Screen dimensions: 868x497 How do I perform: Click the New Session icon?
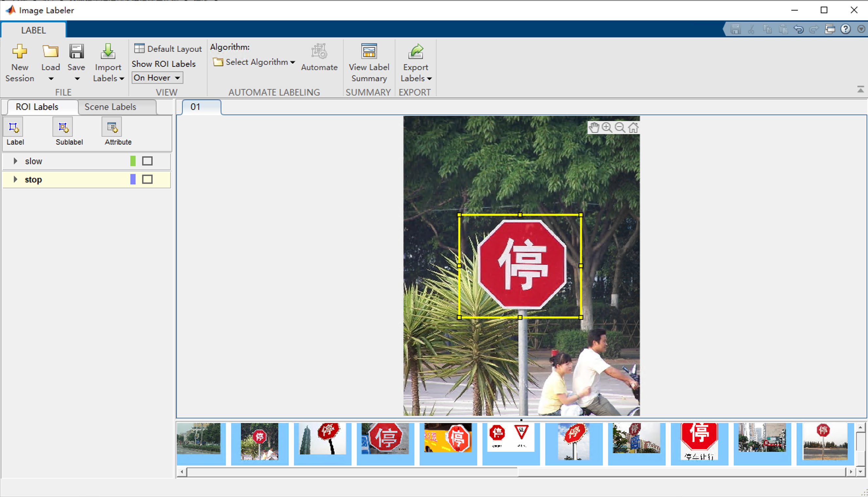[x=19, y=52]
